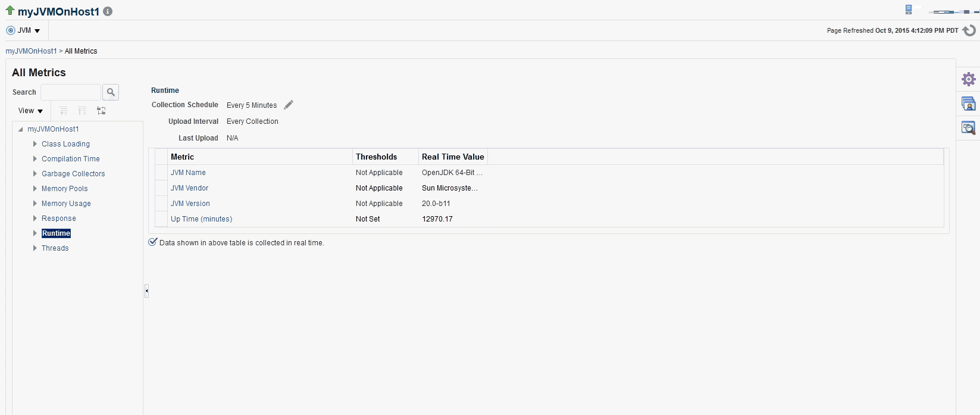
Task: Collapse the myJVMOnHost1 root tree node
Action: 21,129
